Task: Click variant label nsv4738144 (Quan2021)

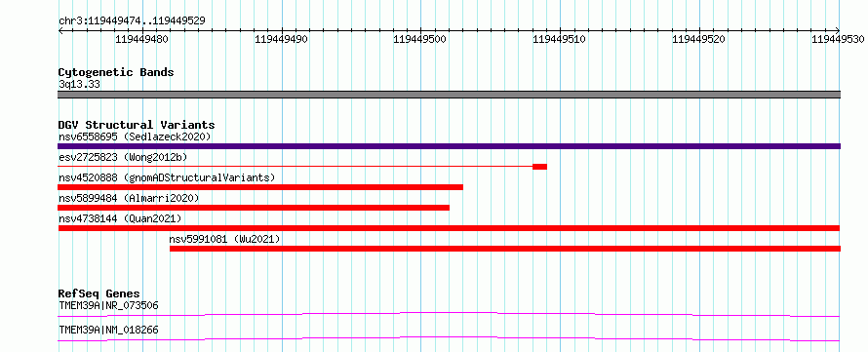Action: click(x=120, y=218)
